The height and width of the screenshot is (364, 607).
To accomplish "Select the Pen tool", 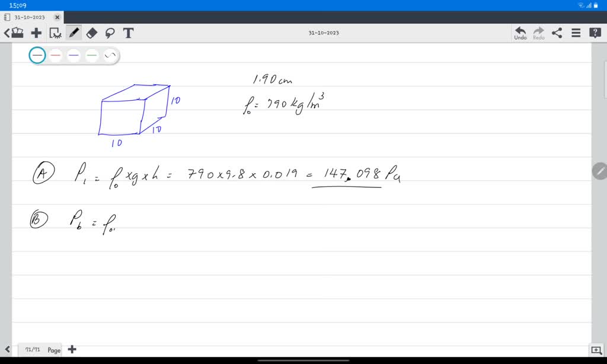I will pyautogui.click(x=72, y=33).
